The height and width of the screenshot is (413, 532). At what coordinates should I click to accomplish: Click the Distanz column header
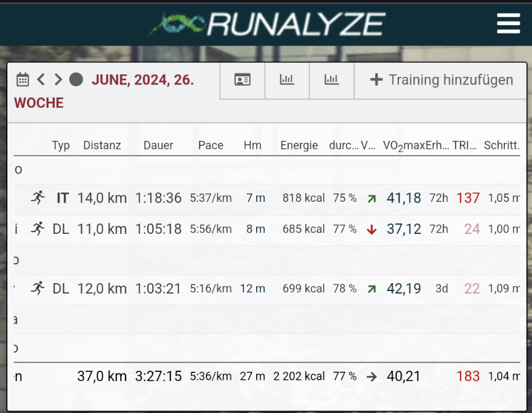tap(102, 145)
